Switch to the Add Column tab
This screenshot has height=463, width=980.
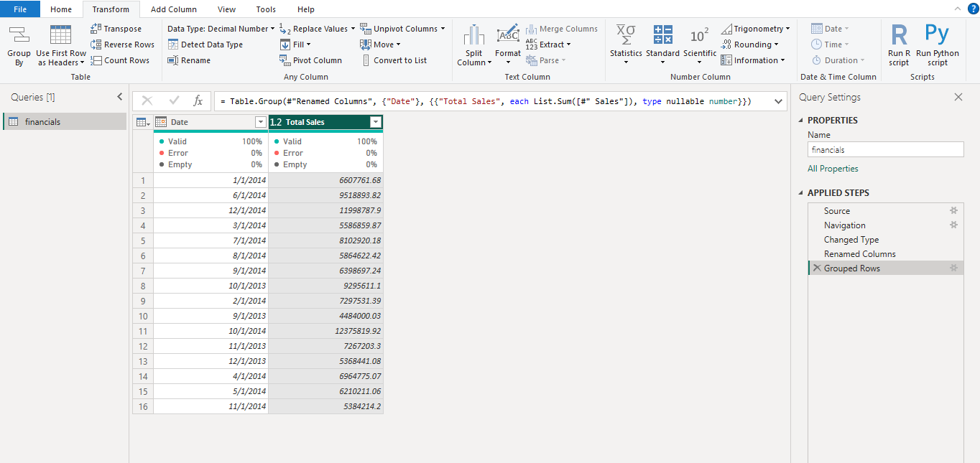[174, 9]
